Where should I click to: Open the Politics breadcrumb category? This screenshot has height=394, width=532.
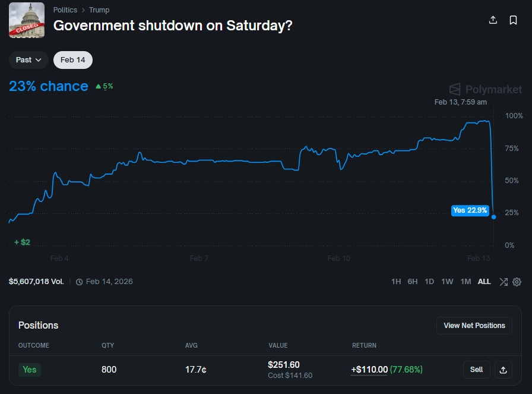click(65, 10)
